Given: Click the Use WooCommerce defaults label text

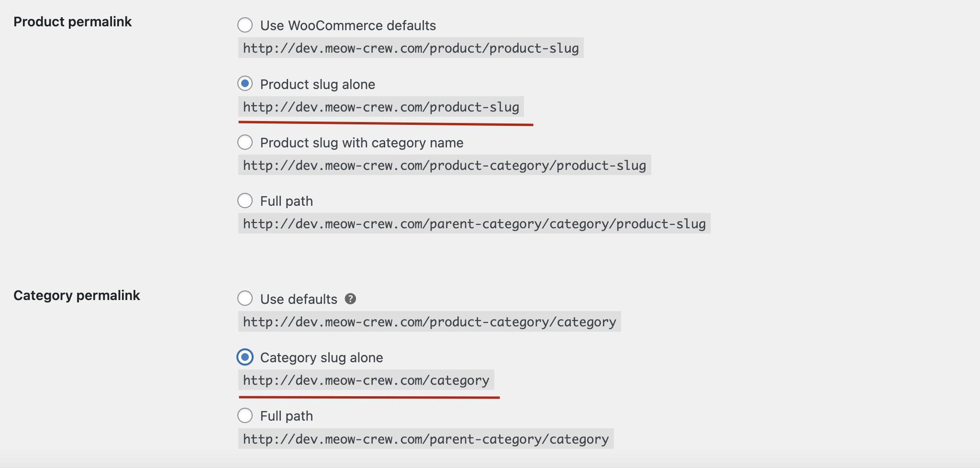Looking at the screenshot, I should pyautogui.click(x=347, y=25).
